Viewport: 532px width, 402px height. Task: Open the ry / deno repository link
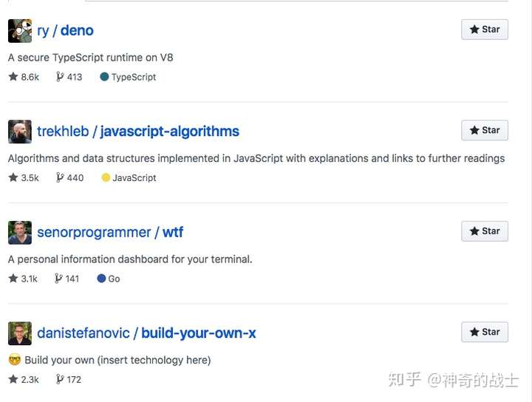click(x=65, y=31)
